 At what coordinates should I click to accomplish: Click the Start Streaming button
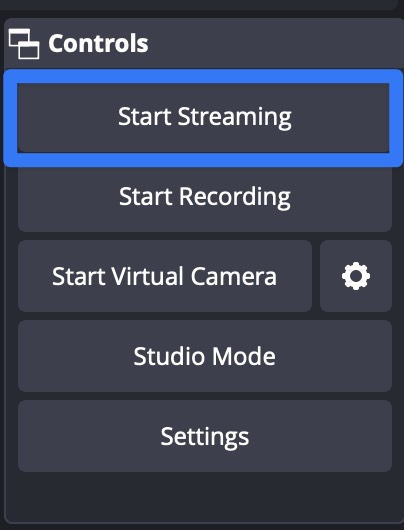(203, 118)
